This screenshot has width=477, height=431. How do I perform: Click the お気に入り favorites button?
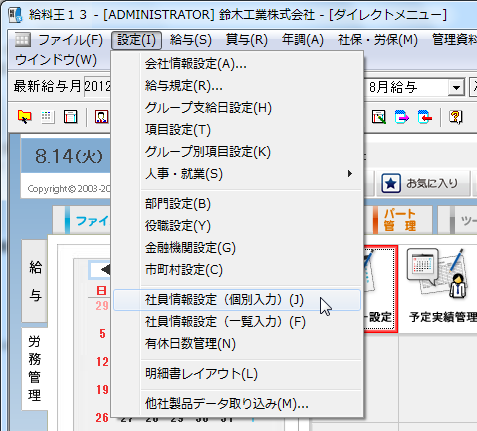tap(423, 183)
